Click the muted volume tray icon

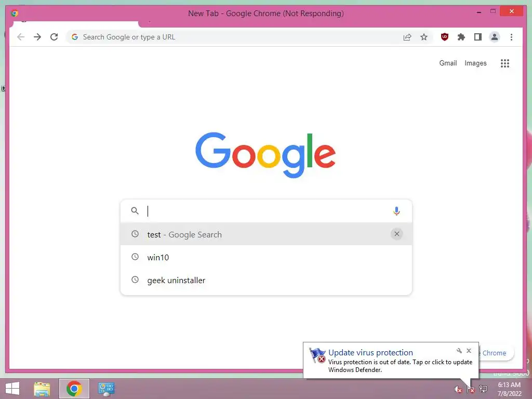point(458,389)
